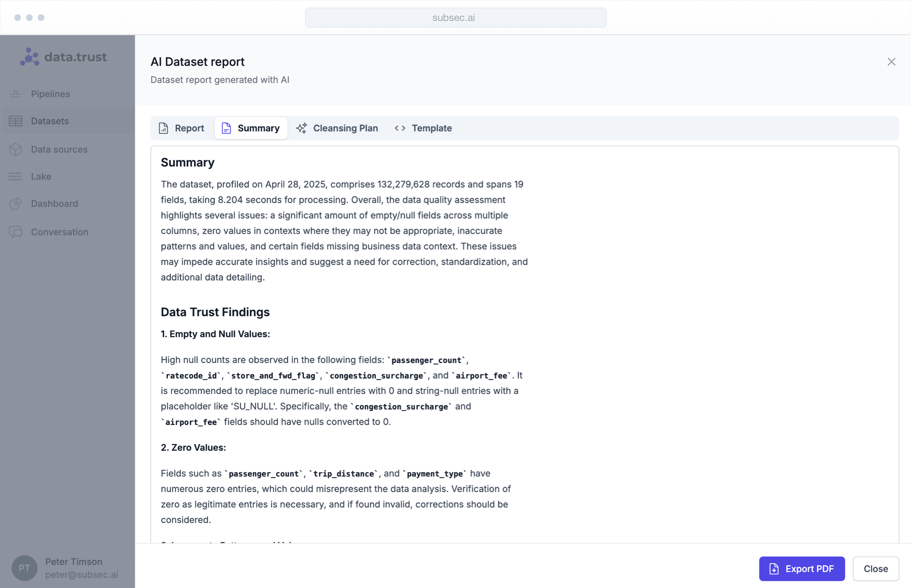The image size is (911, 588).
Task: Open the Datasets sidebar menu item
Action: click(50, 121)
